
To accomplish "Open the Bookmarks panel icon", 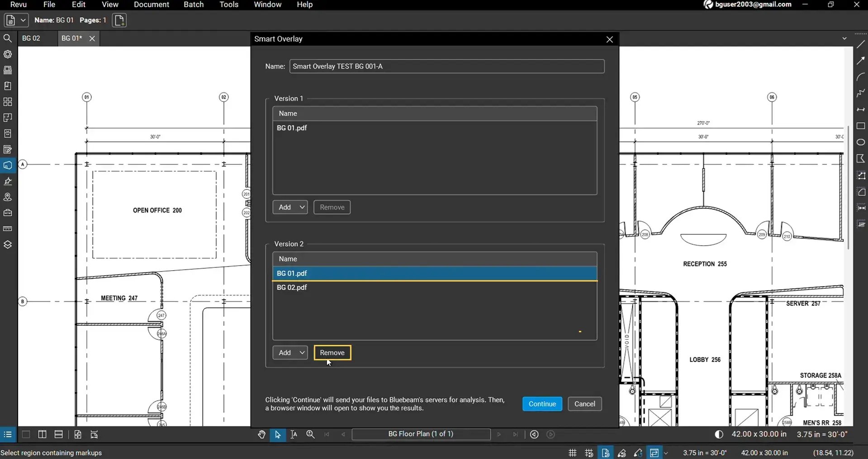I will click(8, 86).
